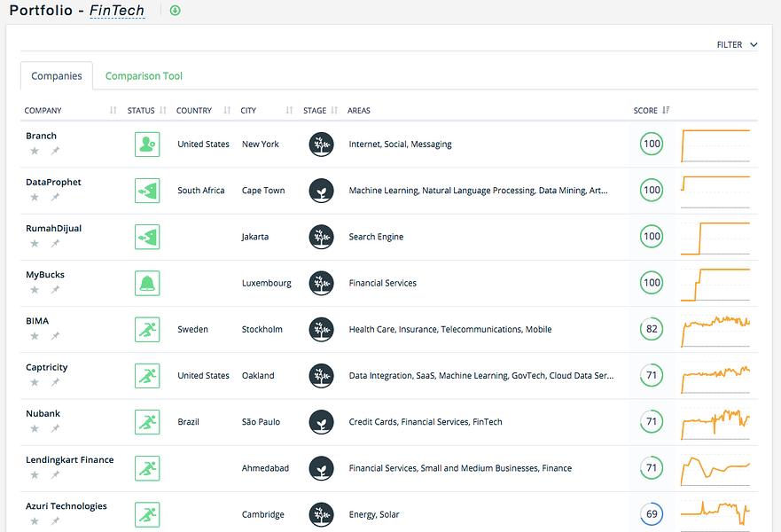
Task: Open the BIMA company page
Action: coord(37,321)
